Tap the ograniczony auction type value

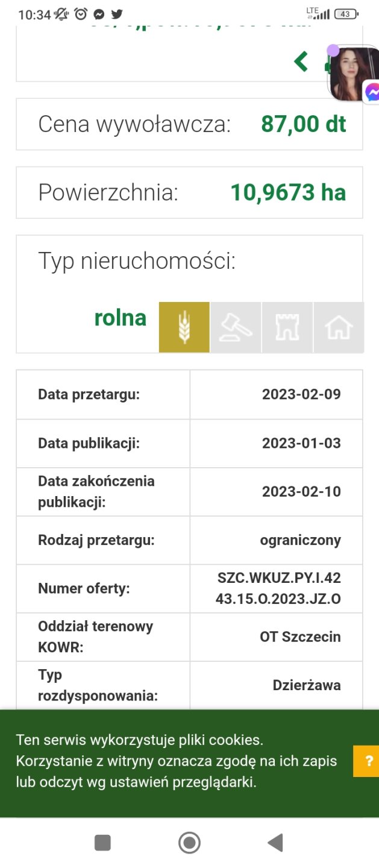tap(300, 540)
